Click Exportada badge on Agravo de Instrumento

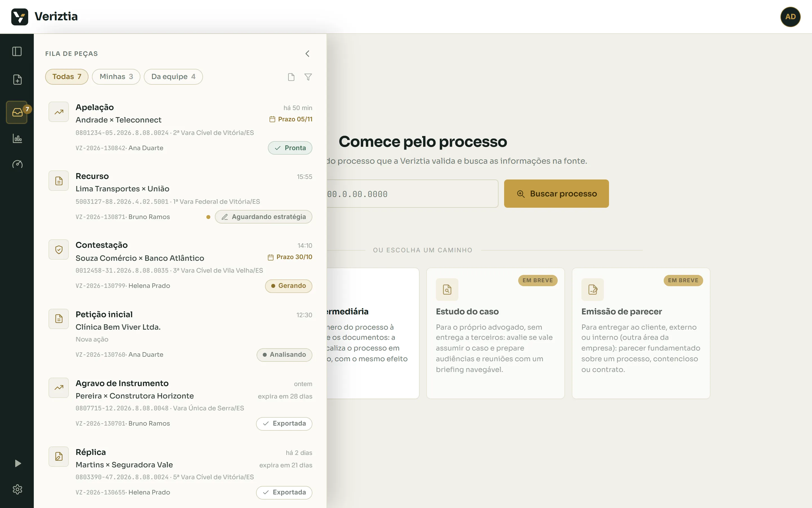click(284, 424)
